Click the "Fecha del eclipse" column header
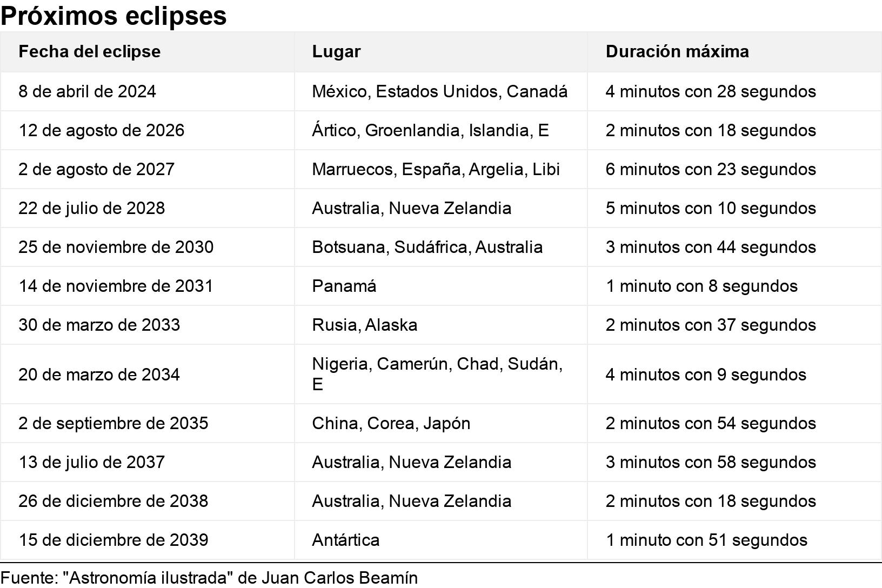The width and height of the screenshot is (882, 588). pos(90,51)
